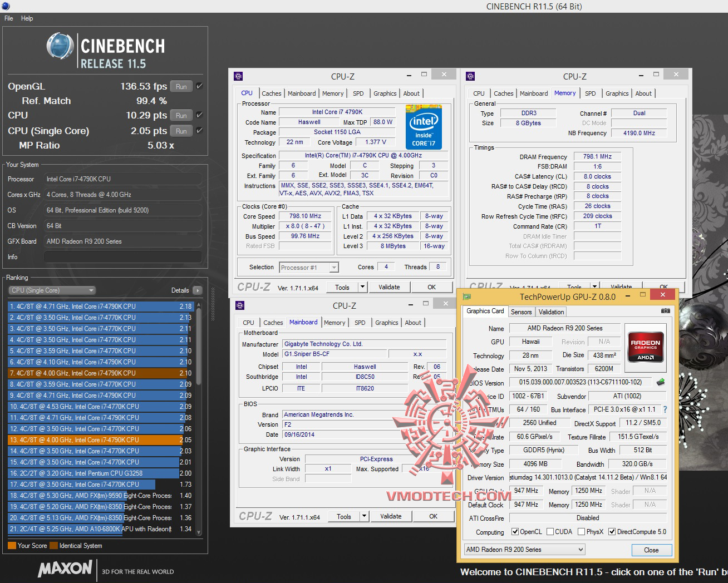The height and width of the screenshot is (583, 728).
Task: Click Validate in CPU-Z mainboard window
Action: tap(391, 516)
